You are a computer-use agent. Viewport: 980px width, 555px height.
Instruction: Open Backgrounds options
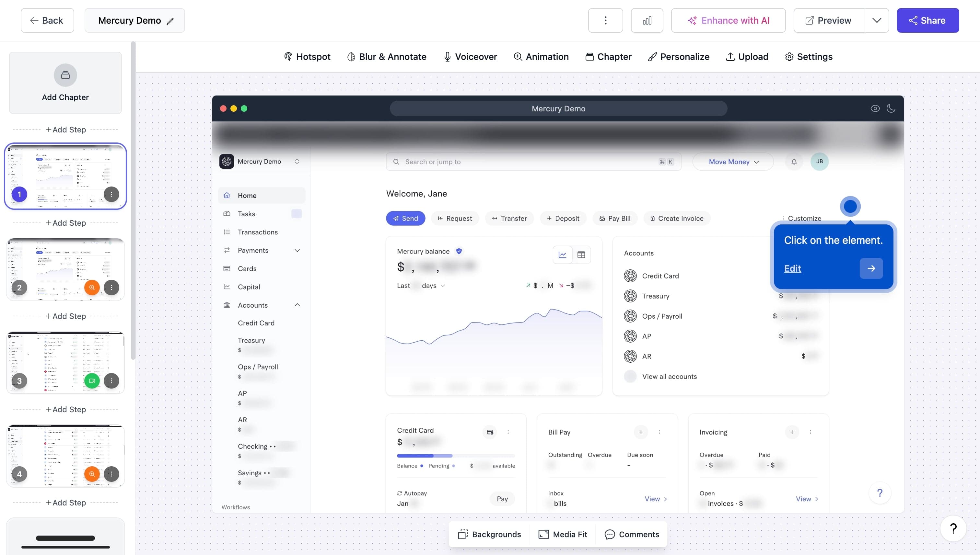489,534
